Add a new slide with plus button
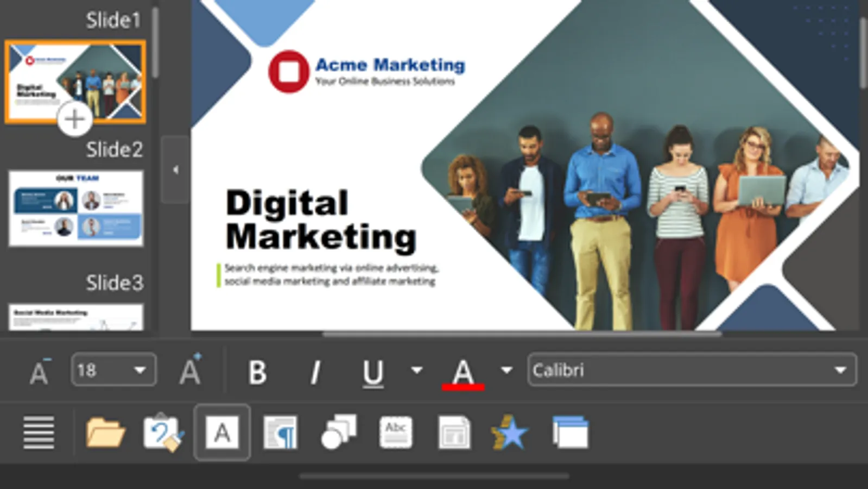The image size is (868, 489). pos(74,119)
